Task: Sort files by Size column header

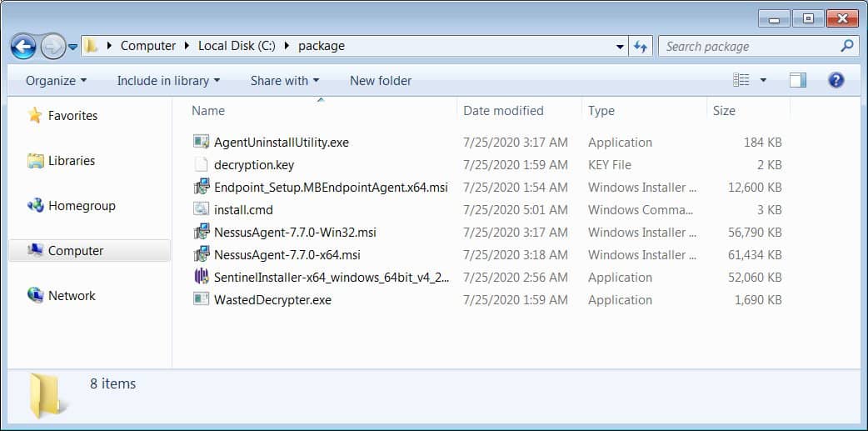Action: pyautogui.click(x=724, y=110)
